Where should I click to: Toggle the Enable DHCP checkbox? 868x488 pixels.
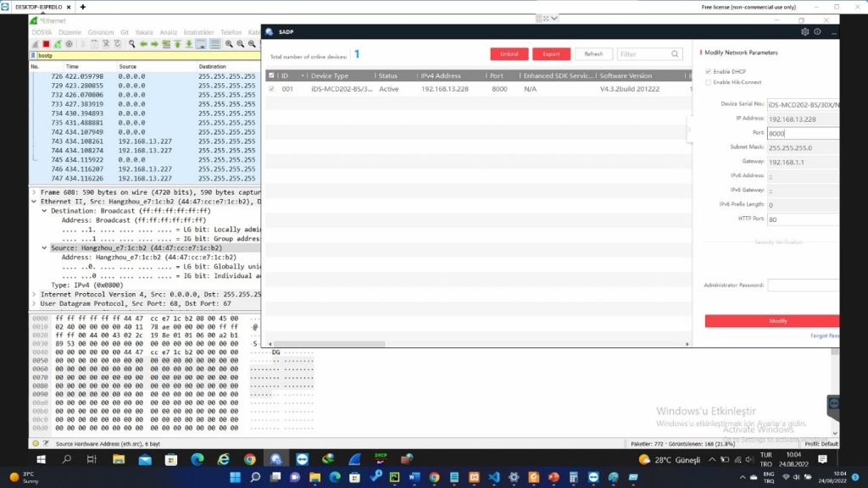[x=709, y=71]
